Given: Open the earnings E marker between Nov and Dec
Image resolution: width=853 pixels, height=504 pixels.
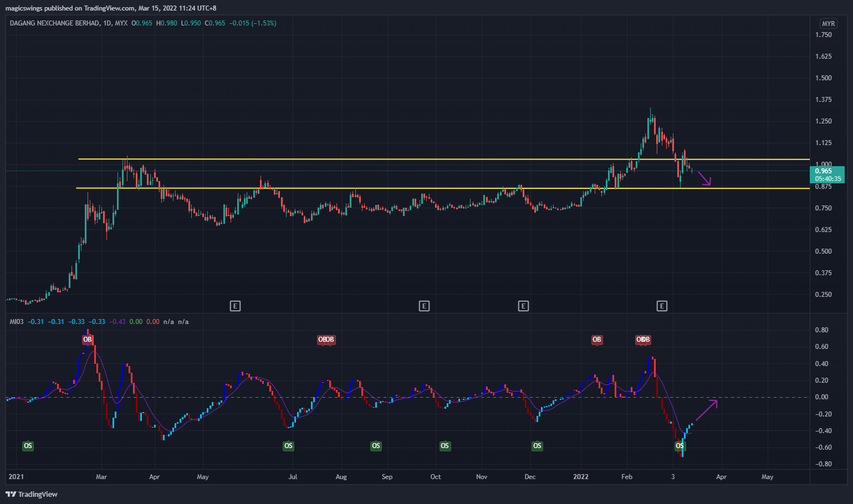Looking at the screenshot, I should tap(523, 306).
